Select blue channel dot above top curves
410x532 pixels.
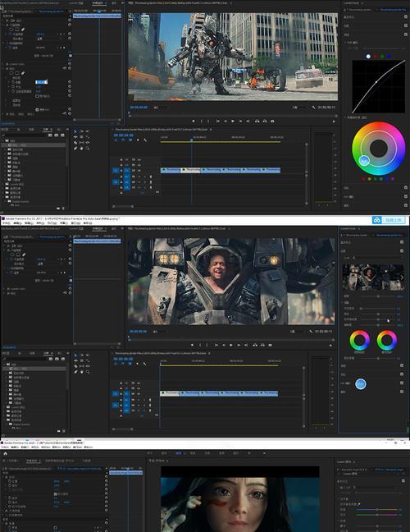tap(389, 57)
